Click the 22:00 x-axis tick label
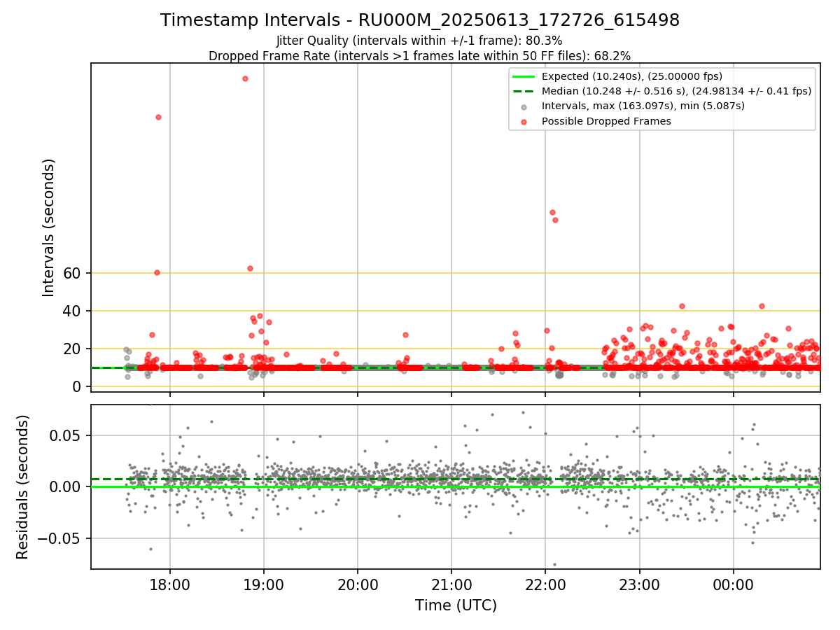The width and height of the screenshot is (840, 630). [545, 584]
